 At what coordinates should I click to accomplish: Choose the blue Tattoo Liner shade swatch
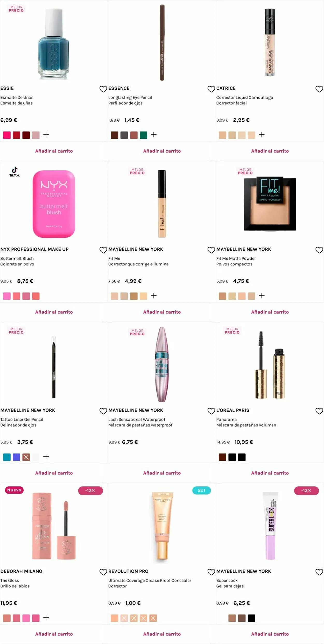16,457
